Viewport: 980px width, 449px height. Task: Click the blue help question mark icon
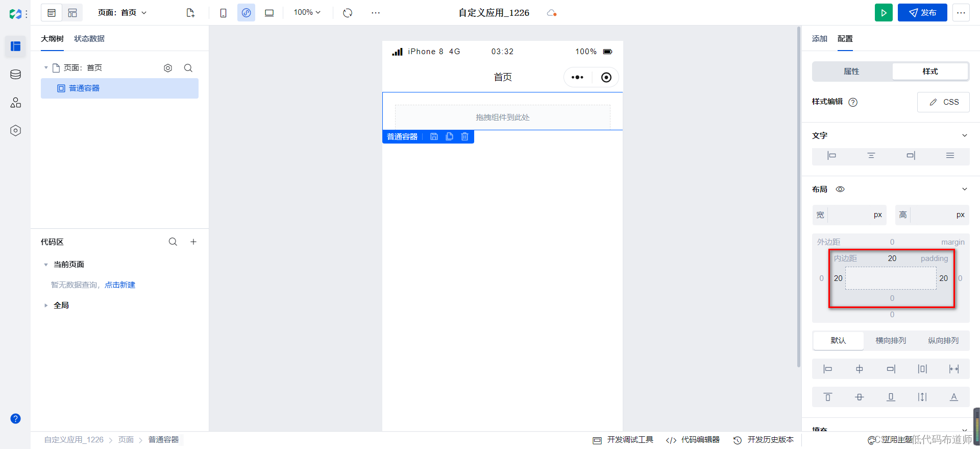[x=16, y=419]
